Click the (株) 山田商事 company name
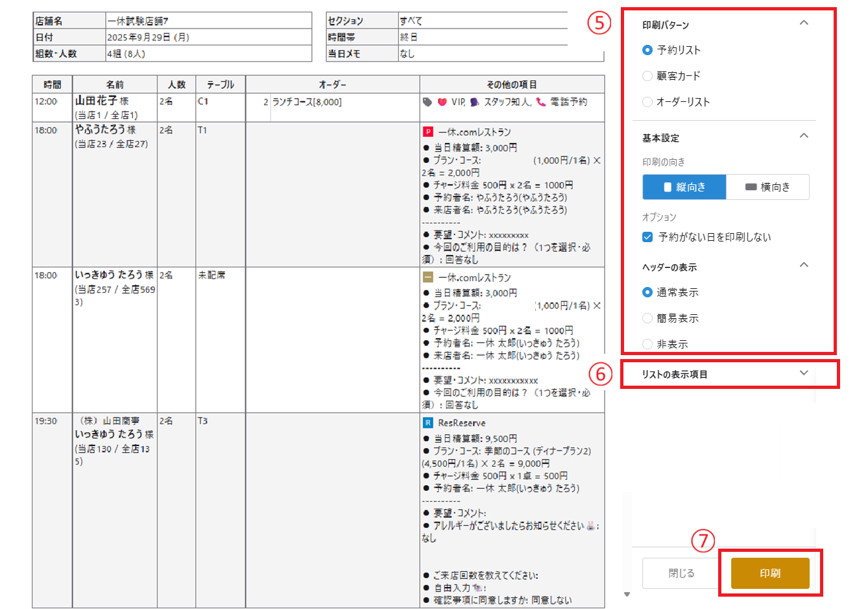Viewport: 868px width, 609px height. [109, 421]
